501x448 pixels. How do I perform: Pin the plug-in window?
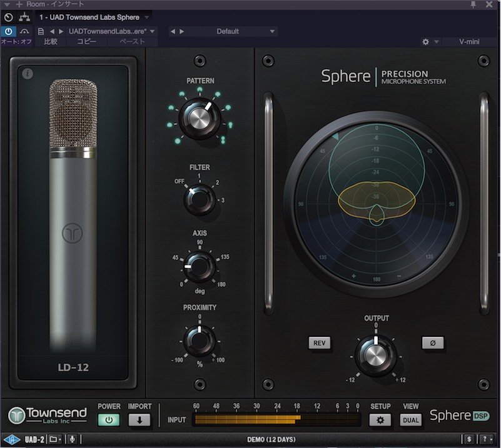pyautogui.click(x=473, y=4)
